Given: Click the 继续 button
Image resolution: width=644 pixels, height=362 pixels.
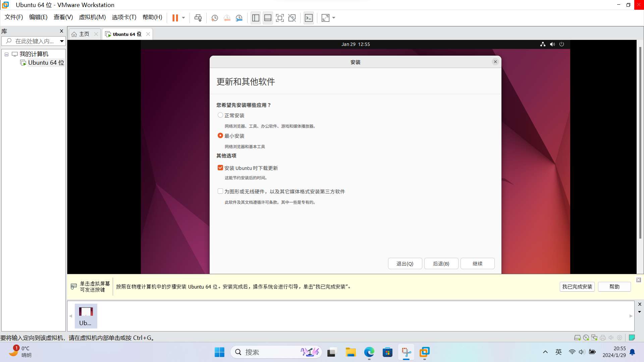Looking at the screenshot, I should [x=477, y=264].
